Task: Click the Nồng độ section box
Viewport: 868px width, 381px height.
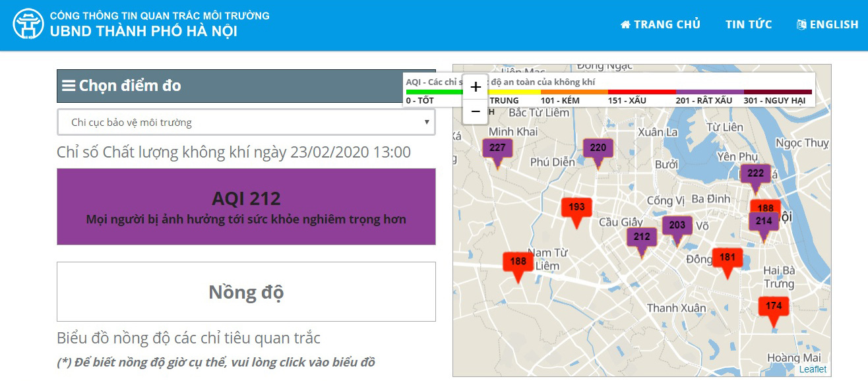Action: [246, 291]
